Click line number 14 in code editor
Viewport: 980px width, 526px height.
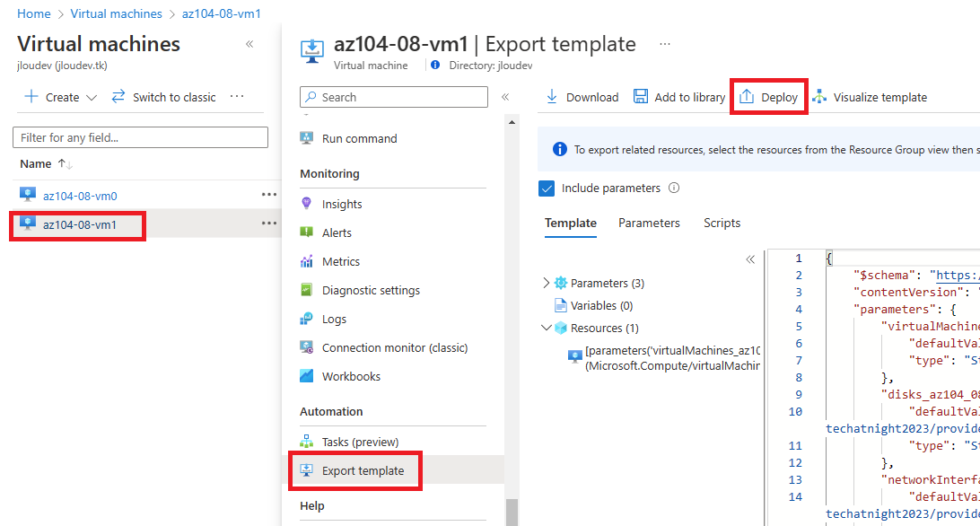795,496
